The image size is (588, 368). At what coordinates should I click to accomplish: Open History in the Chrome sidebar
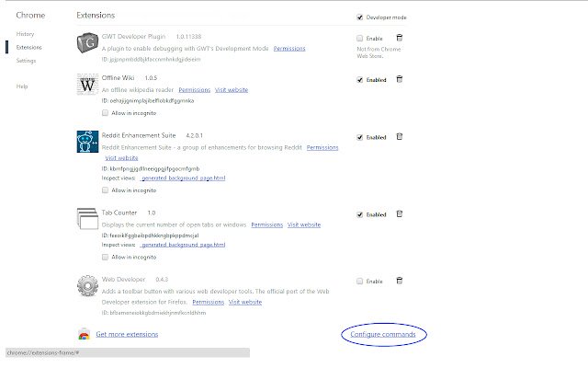[25, 34]
